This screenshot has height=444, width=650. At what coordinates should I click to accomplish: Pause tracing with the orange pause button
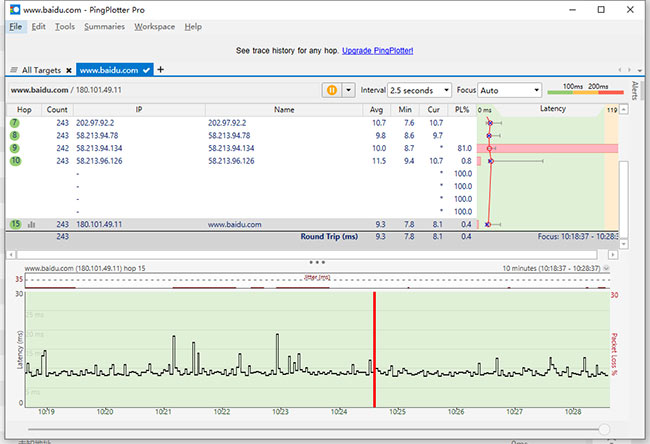click(332, 90)
